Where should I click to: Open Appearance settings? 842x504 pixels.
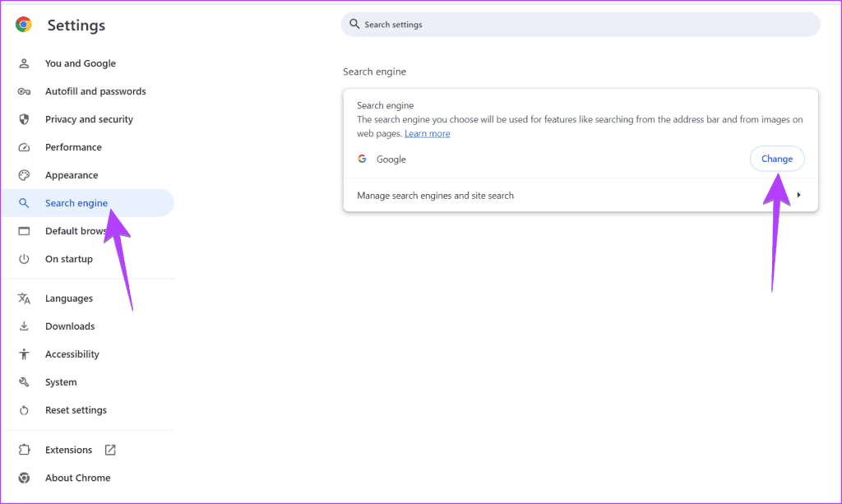pos(72,175)
